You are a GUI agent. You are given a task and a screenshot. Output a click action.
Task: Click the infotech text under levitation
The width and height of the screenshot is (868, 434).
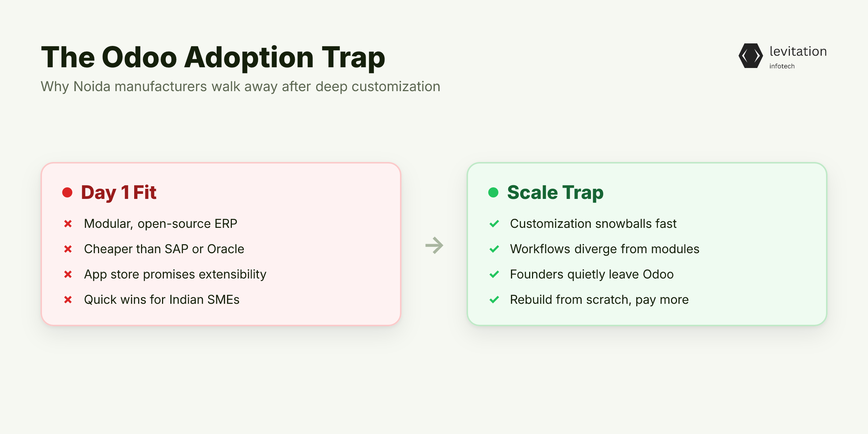coord(782,66)
